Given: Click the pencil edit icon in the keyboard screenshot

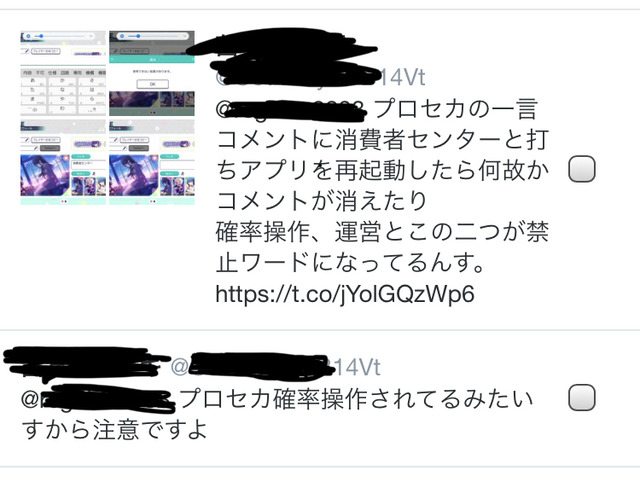Looking at the screenshot, I should point(25,51).
